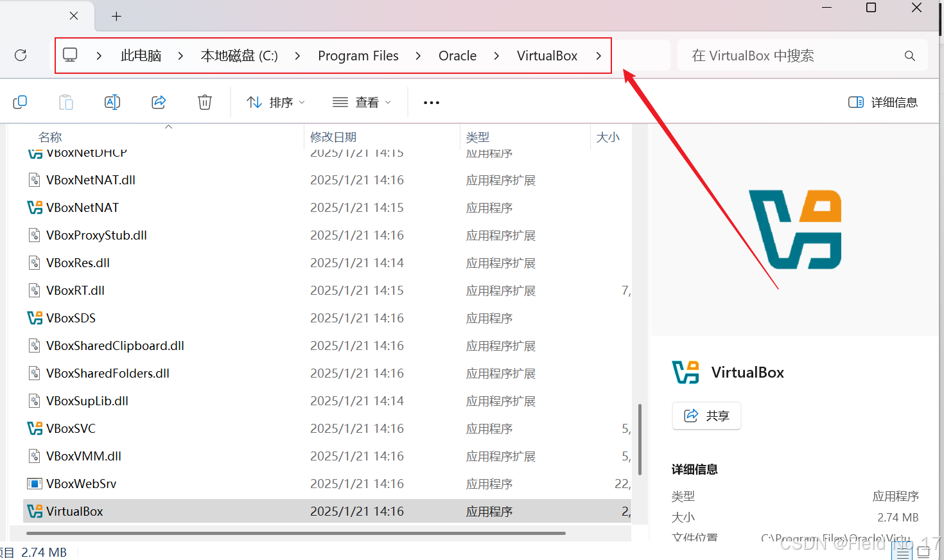Select the VBoxWebSrv file name
944x560 pixels.
pyautogui.click(x=82, y=484)
